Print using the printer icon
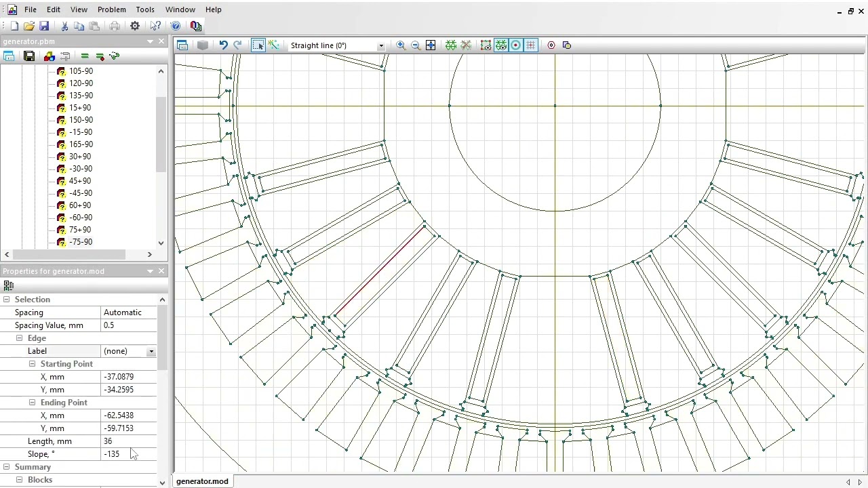868x488 pixels. (x=115, y=26)
